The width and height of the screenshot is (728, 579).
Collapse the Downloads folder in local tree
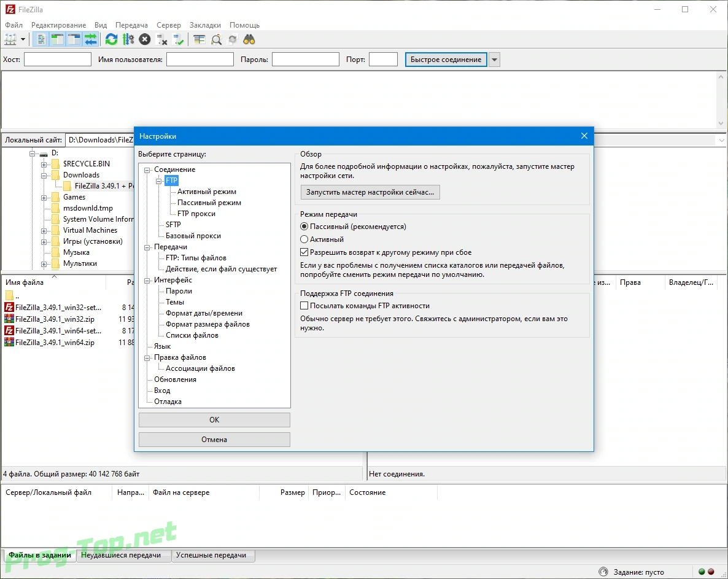(44, 176)
